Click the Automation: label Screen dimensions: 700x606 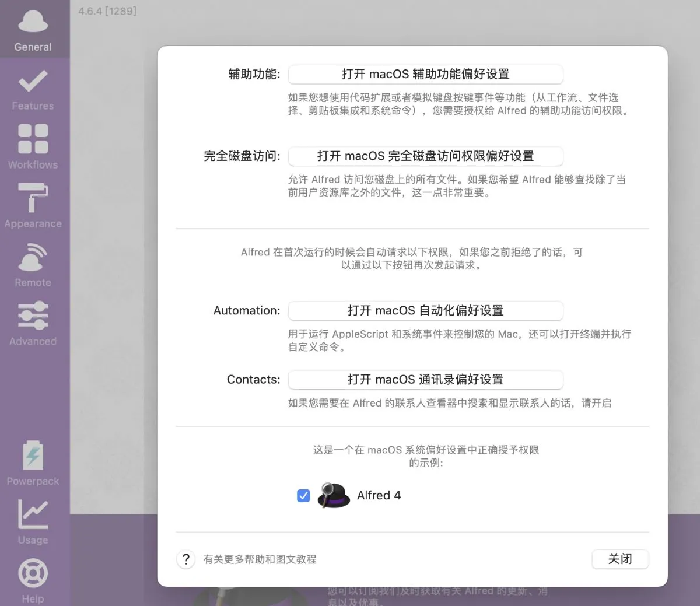(247, 310)
